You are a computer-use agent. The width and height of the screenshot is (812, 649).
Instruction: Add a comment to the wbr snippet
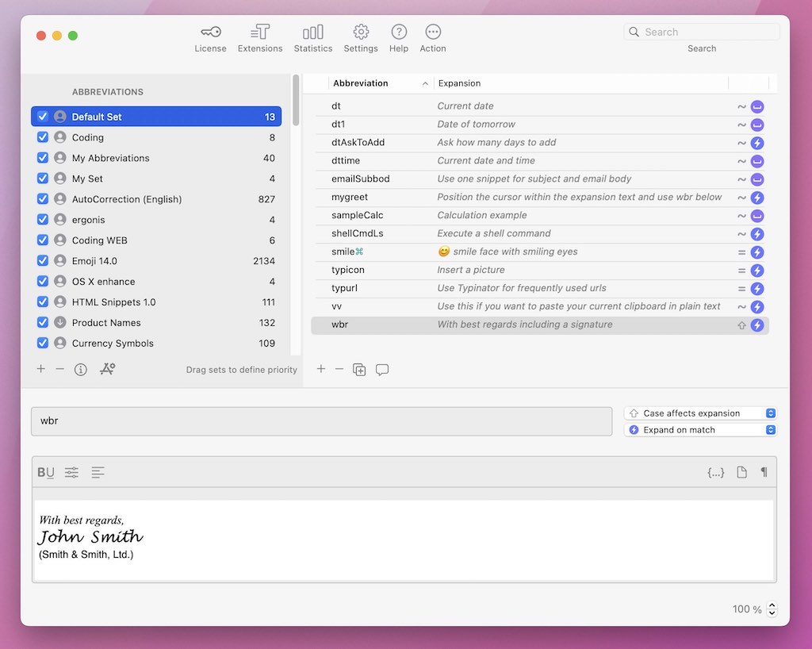point(382,369)
